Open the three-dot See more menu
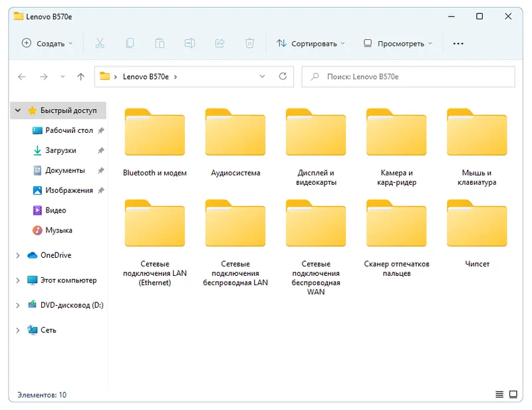Viewport: 532px width, 410px height. click(x=458, y=43)
